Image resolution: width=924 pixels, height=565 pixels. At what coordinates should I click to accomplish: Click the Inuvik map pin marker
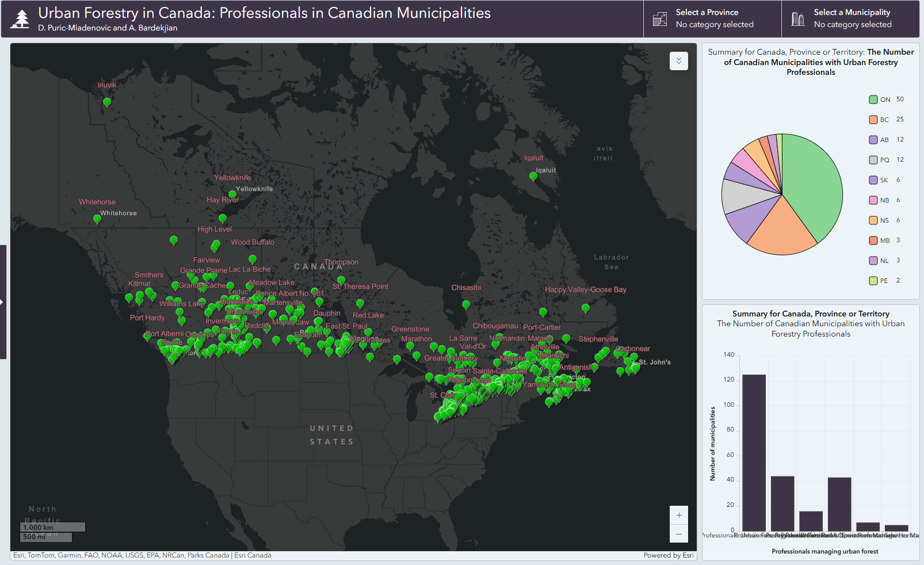pos(107,102)
